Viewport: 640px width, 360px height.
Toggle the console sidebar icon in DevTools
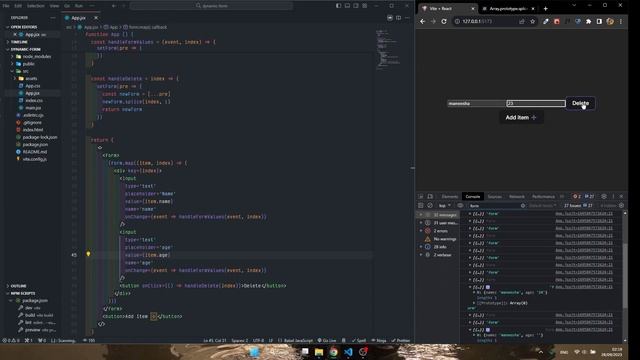(421, 206)
